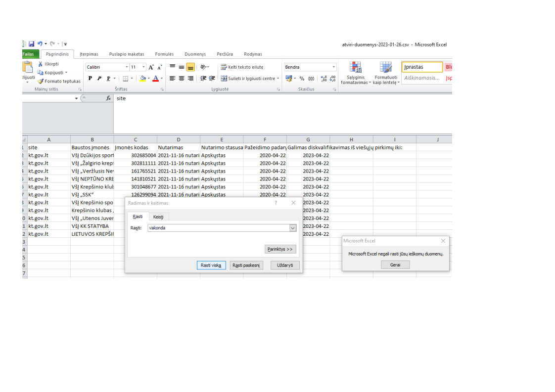The height and width of the screenshot is (392, 555).
Task: Switch to the Keisti tab in dialog
Action: (158, 217)
